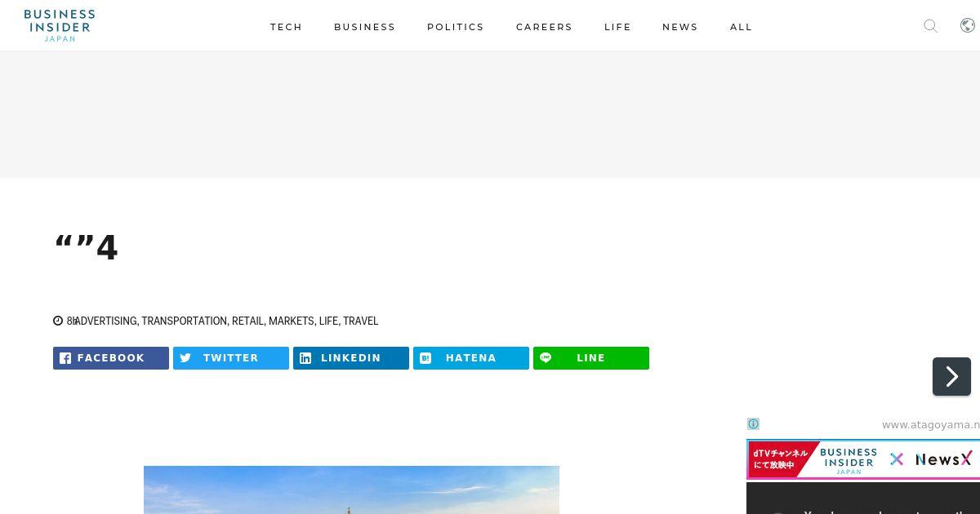Share article on Facebook
Viewport: 980px width, 514px height.
point(111,358)
